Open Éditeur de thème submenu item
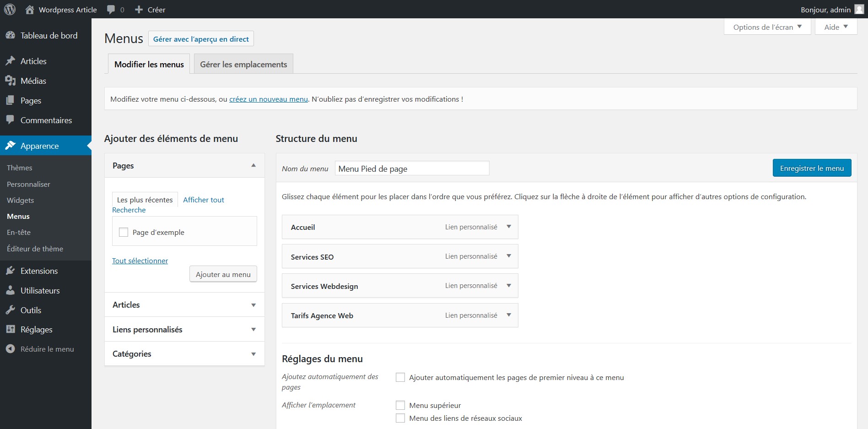Image resolution: width=868 pixels, height=429 pixels. point(35,249)
